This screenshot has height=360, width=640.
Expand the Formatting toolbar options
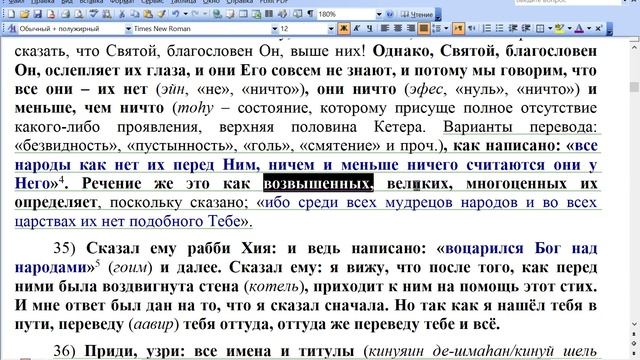(x=609, y=29)
